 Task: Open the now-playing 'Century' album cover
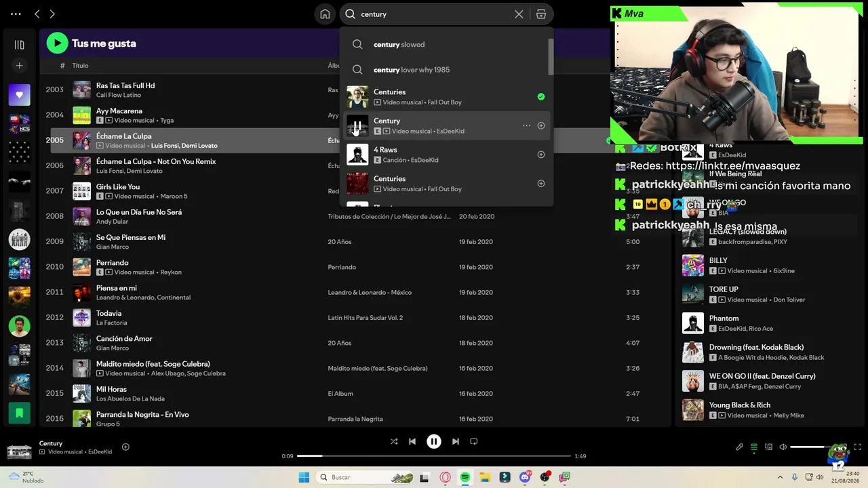(x=19, y=450)
